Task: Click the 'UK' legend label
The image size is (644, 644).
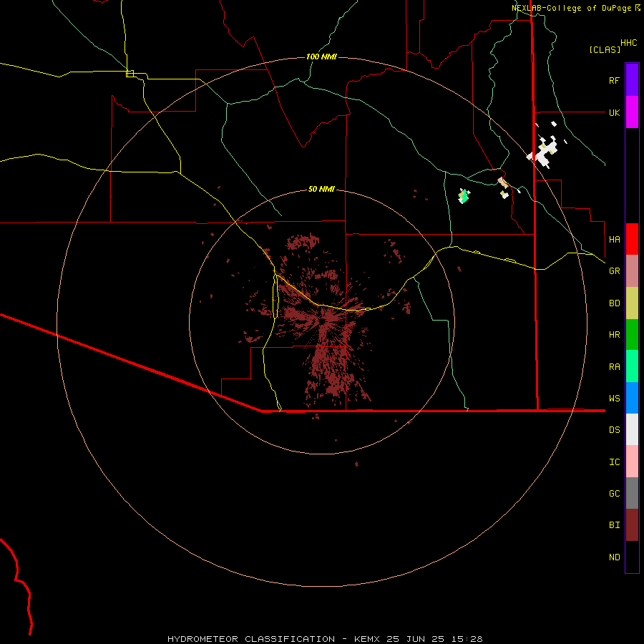Action: click(x=614, y=112)
